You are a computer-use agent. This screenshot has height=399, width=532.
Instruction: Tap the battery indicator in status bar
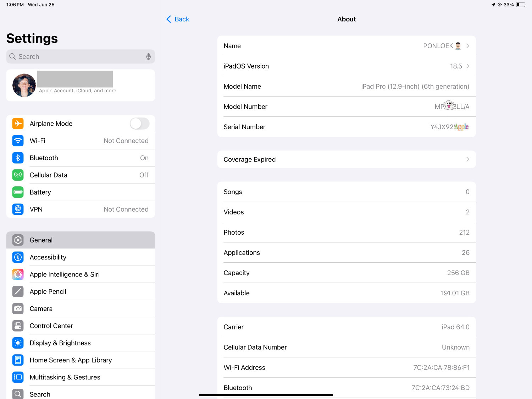click(521, 5)
